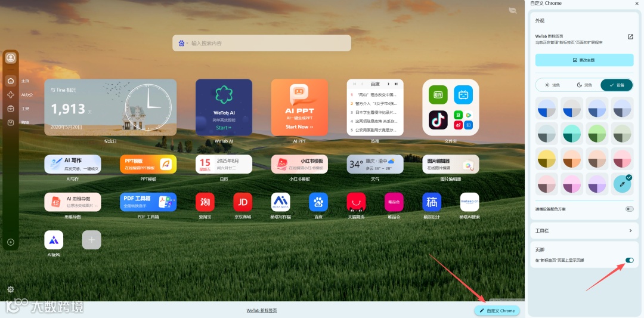Image resolution: width=644 pixels, height=318 pixels.
Task: Go to next source in 热搜 widget
Action: click(x=389, y=84)
